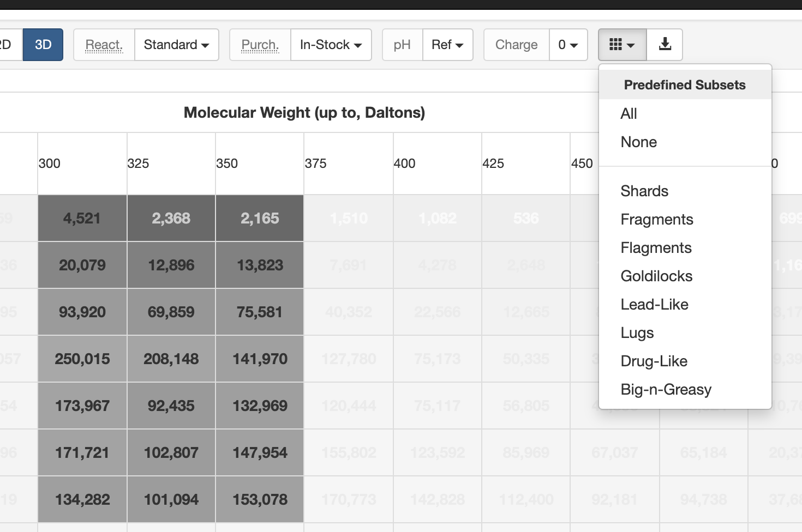
Task: Select the cell with 134,282
Action: tap(82, 499)
